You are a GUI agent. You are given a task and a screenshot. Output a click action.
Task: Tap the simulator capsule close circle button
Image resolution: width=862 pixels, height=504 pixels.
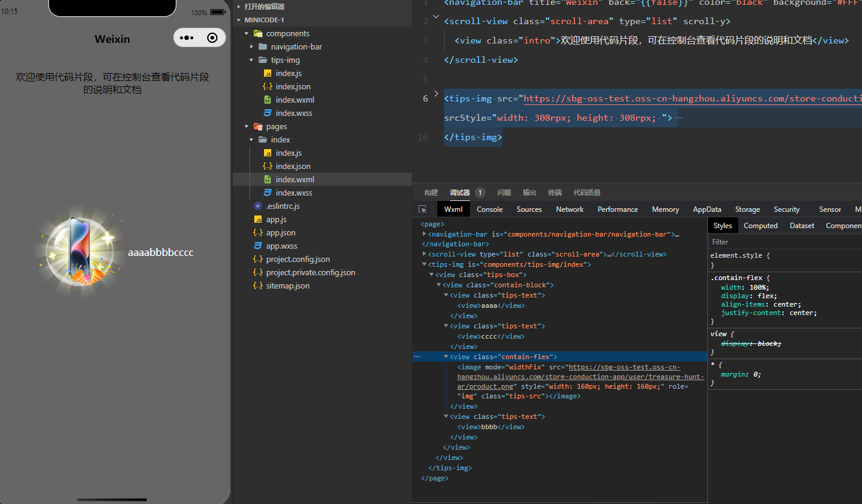(x=212, y=38)
